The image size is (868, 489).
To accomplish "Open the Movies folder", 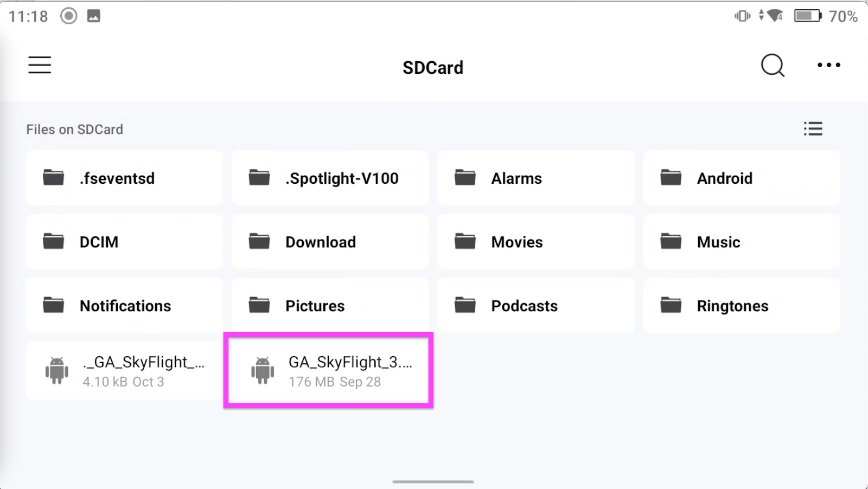I will coord(535,242).
